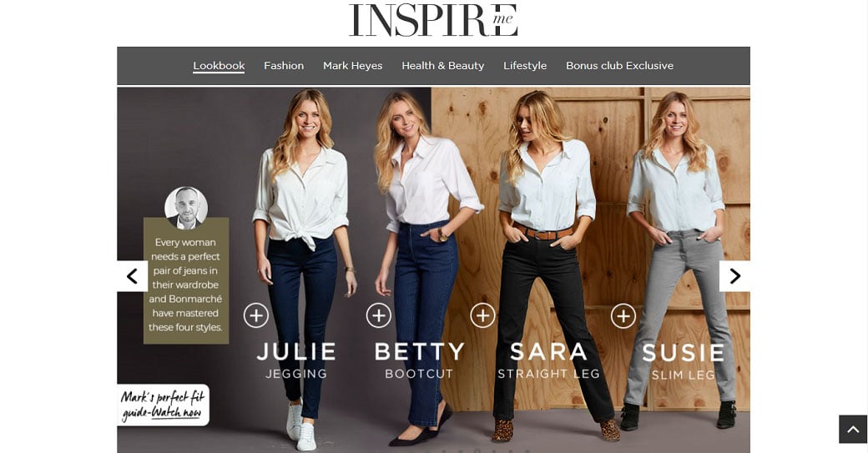Select Health & Beauty in navigation
868x453 pixels.
[443, 66]
